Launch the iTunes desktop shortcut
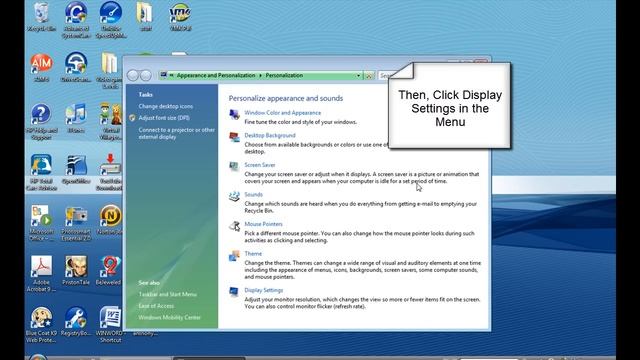Image resolution: width=640 pixels, height=360 pixels. [x=76, y=114]
